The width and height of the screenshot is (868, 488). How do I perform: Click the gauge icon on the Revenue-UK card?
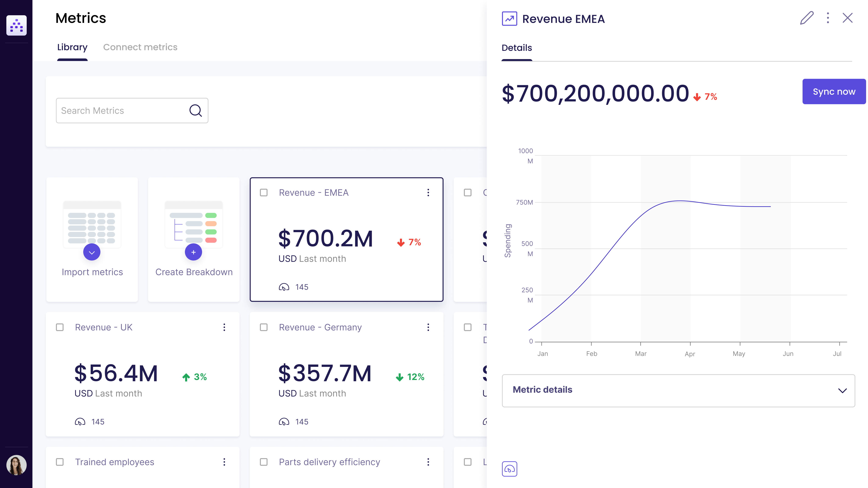tap(80, 421)
